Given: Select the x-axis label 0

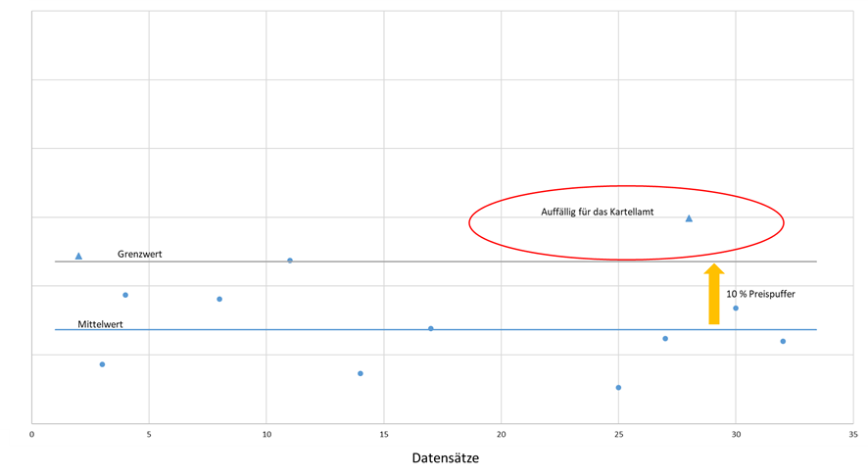Looking at the screenshot, I should pos(32,434).
